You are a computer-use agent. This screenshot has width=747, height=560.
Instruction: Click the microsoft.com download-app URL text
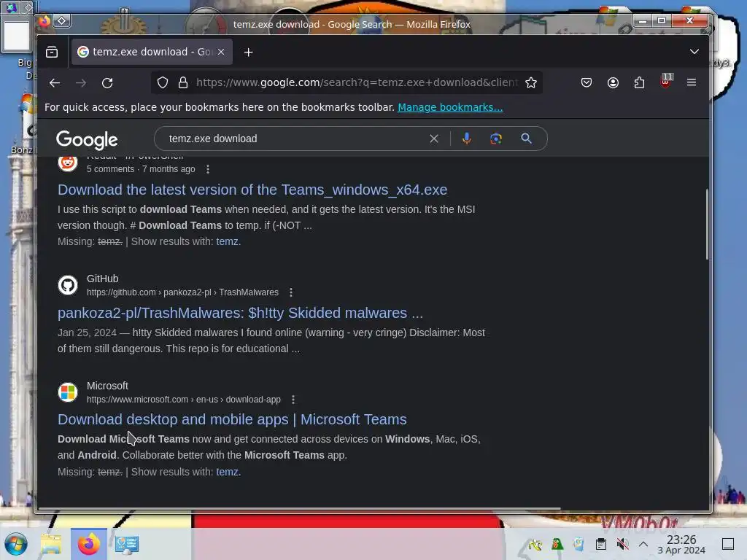click(x=183, y=400)
